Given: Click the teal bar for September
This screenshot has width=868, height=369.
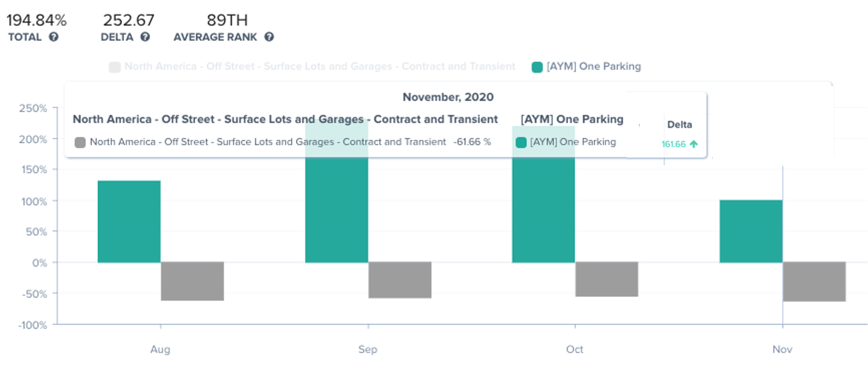Looking at the screenshot, I should coord(336,212).
